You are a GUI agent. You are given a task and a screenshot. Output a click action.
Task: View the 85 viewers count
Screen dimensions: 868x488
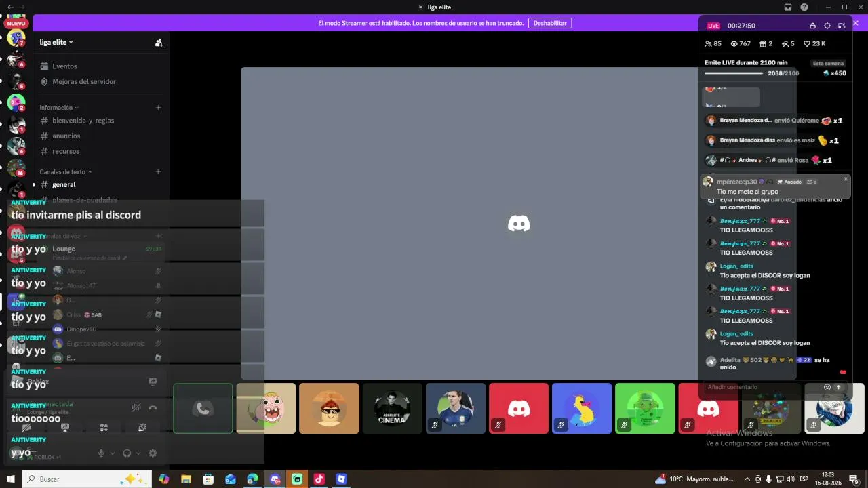pyautogui.click(x=713, y=44)
